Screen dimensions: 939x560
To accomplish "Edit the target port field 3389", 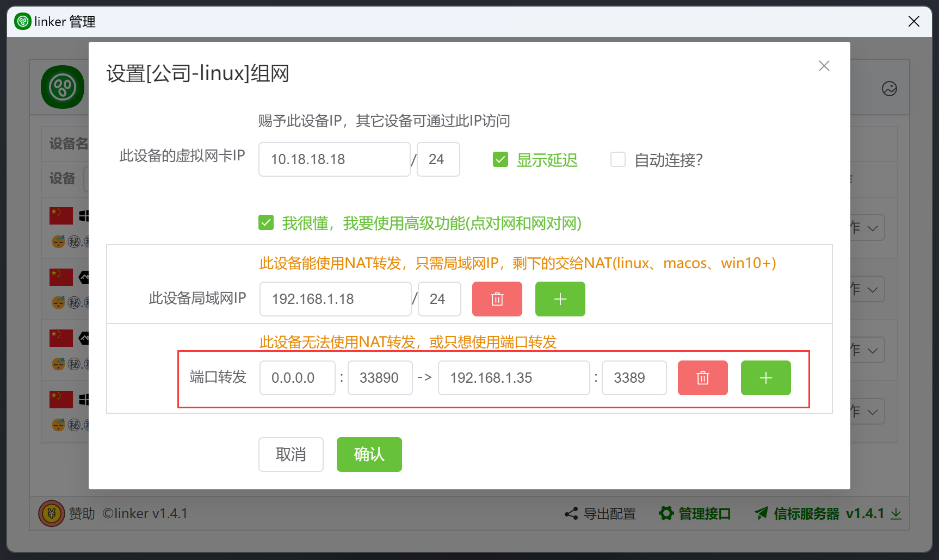I will pos(634,378).
